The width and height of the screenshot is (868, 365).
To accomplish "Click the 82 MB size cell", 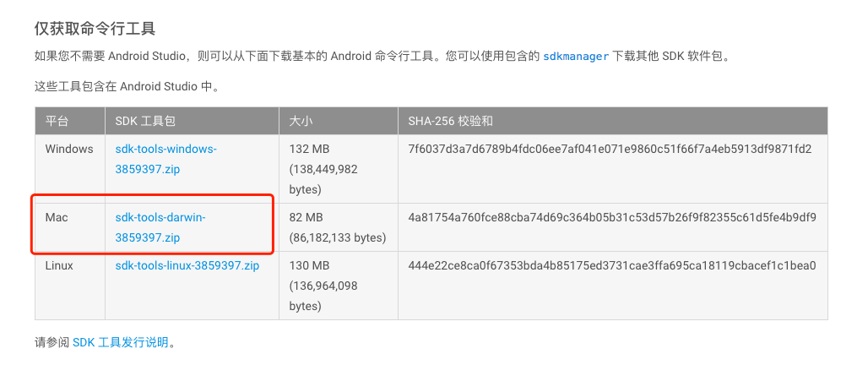I will point(338,227).
